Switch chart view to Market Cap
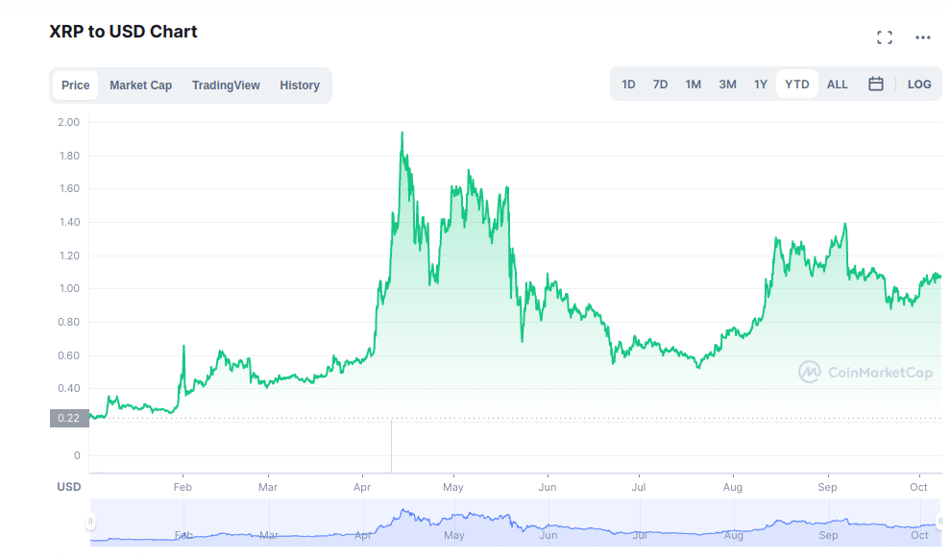The image size is (950, 560). pos(140,85)
